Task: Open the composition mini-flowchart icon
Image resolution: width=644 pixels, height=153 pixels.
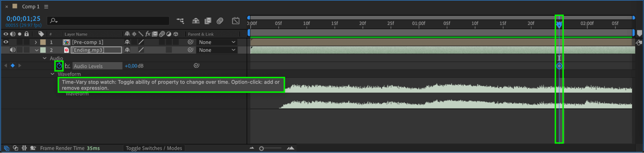Action: coord(180,21)
